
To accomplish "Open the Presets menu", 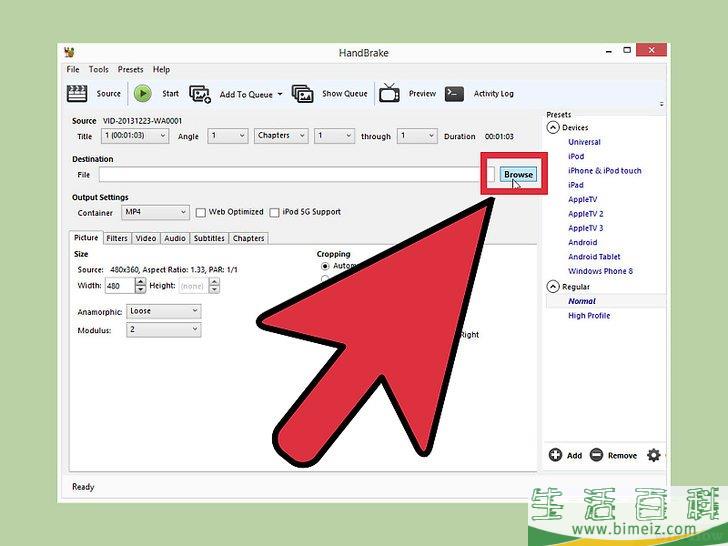I will 130,69.
